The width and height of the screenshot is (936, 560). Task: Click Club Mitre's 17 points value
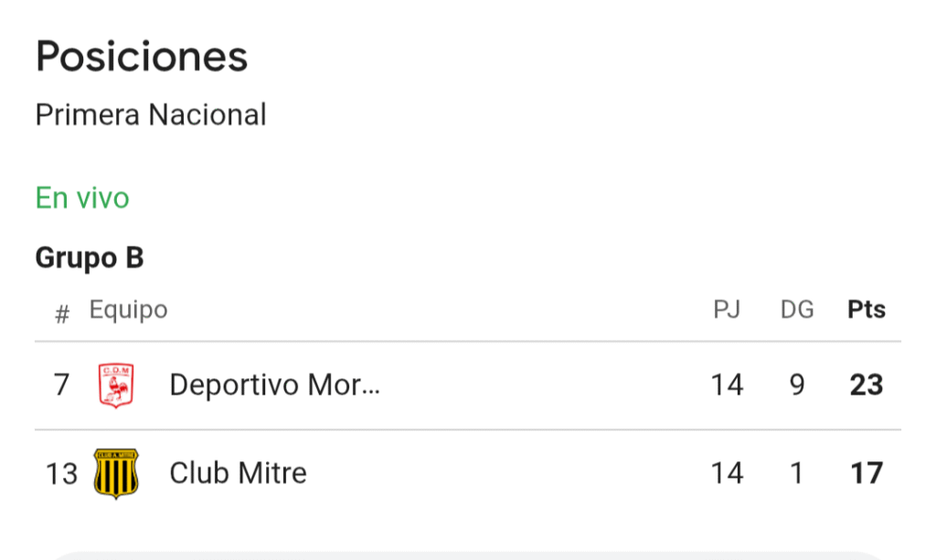click(867, 473)
